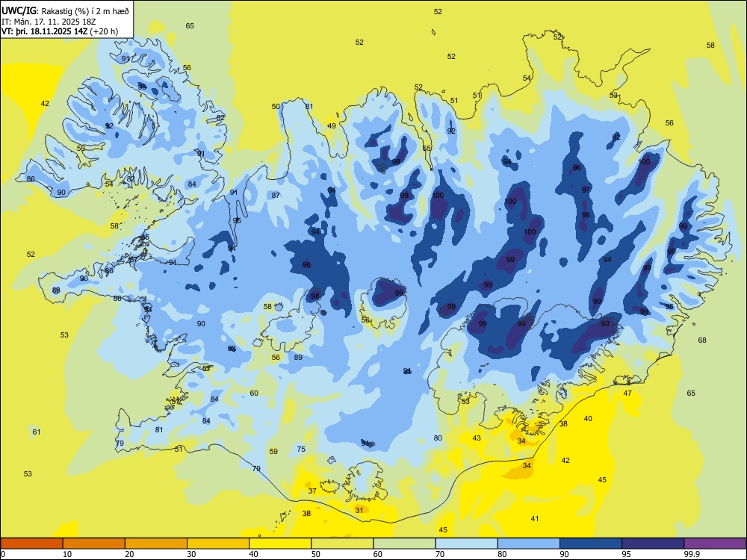Viewport: 747px width, 560px height.
Task: Click the 30–40 amber legend swatch
Action: 218,544
